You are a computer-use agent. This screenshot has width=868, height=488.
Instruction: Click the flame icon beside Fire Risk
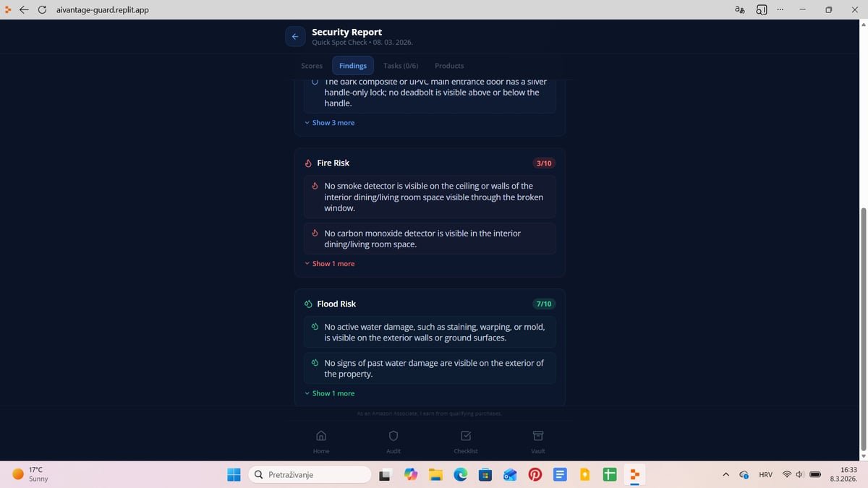[x=310, y=163]
